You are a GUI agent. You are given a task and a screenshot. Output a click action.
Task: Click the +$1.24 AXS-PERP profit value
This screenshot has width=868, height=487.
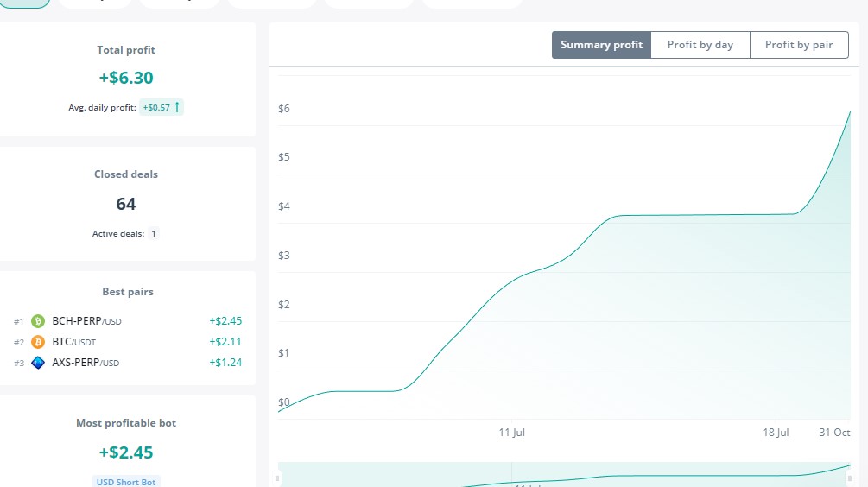pos(225,363)
